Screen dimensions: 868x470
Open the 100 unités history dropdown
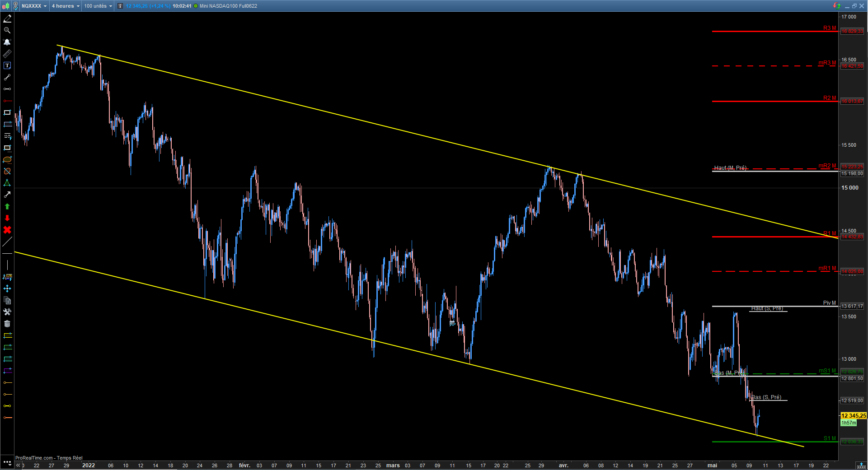(98, 6)
